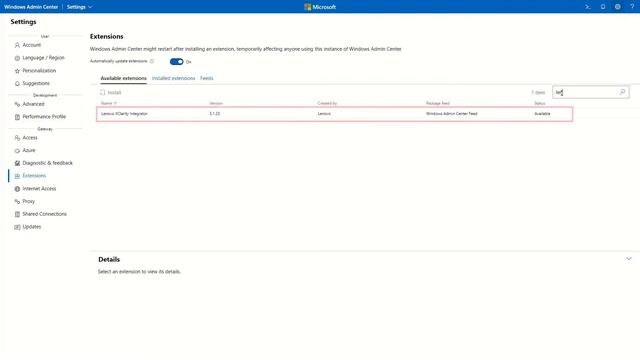
Task: Click the Advanced sidebar icon
Action: click(x=17, y=104)
